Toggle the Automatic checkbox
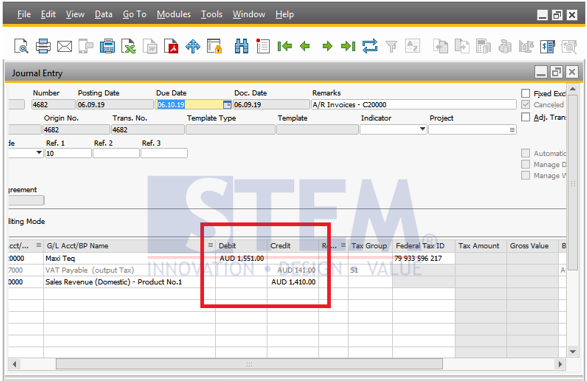Image resolution: width=587 pixels, height=381 pixels. [526, 153]
